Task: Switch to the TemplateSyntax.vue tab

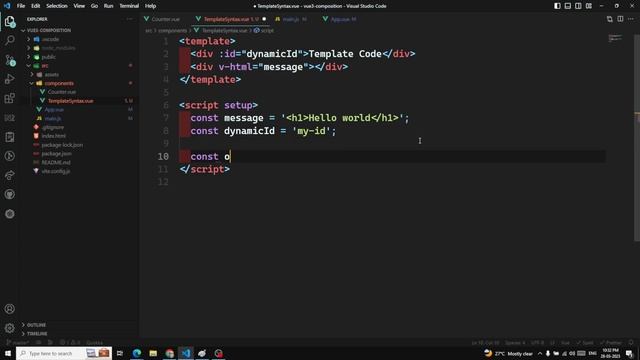Action: click(230, 19)
